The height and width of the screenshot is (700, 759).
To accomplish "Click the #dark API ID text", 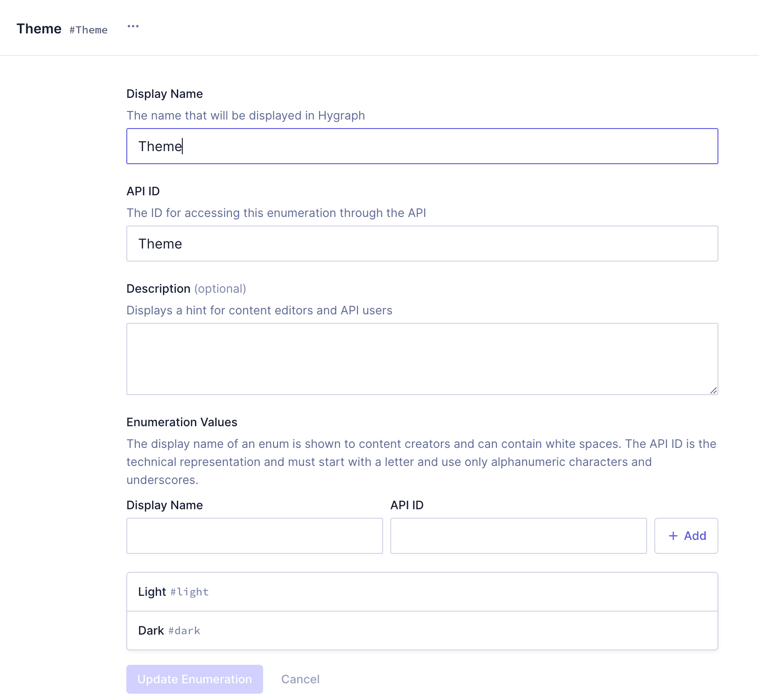I will 184,631.
